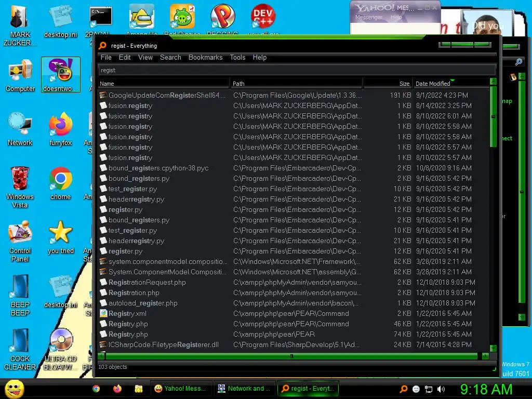
Task: Select the doesntwo... Yahoo desktop icon
Action: tap(61, 75)
